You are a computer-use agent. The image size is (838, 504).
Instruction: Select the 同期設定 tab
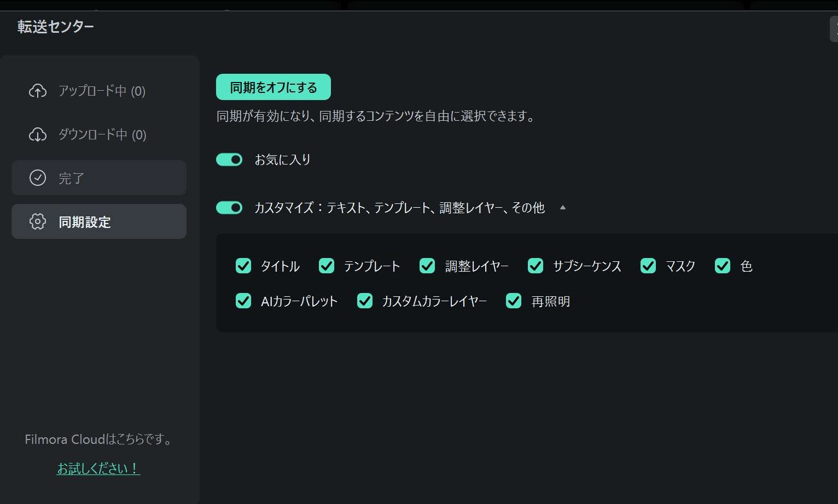[99, 221]
